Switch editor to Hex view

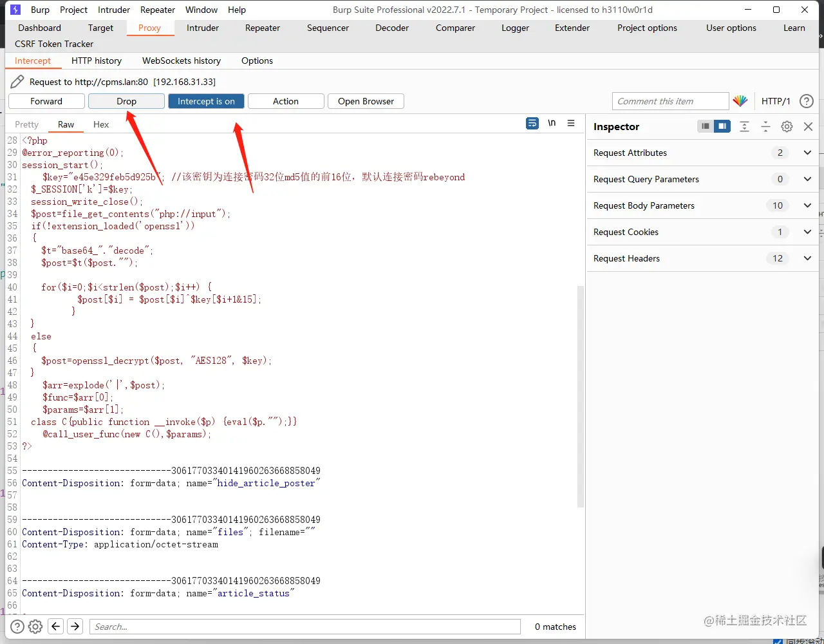[101, 124]
